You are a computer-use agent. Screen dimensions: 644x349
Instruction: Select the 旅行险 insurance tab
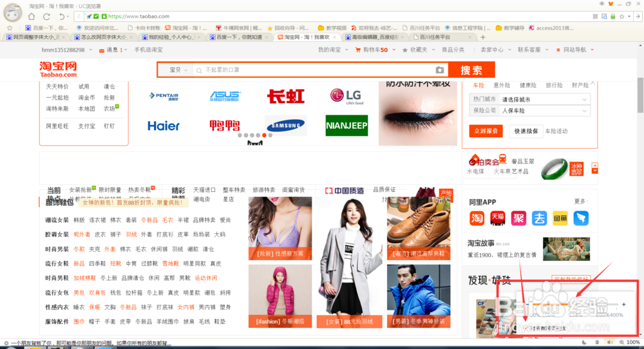[554, 86]
